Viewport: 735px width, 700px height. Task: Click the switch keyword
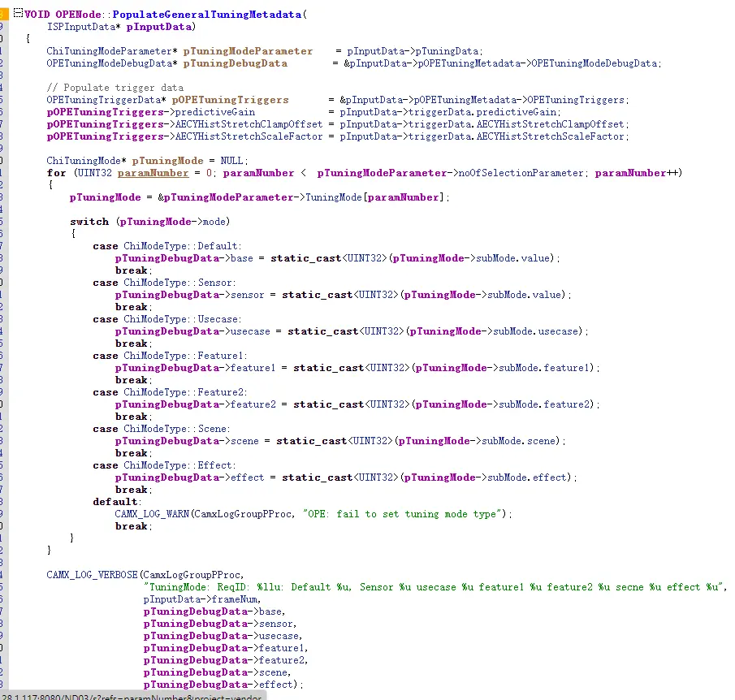click(89, 222)
